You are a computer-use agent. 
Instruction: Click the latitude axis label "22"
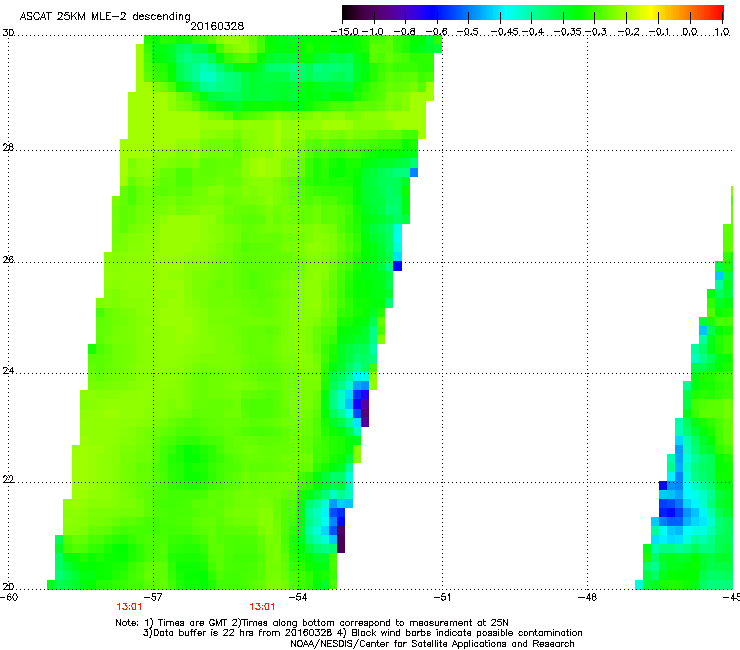point(8,480)
